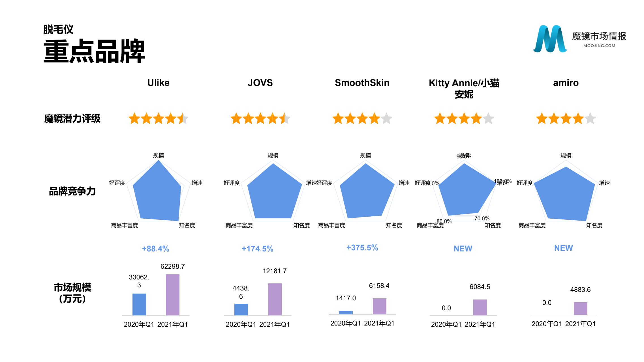Click the Ulike brand name heading
This screenshot has height=362, width=644.
[158, 83]
